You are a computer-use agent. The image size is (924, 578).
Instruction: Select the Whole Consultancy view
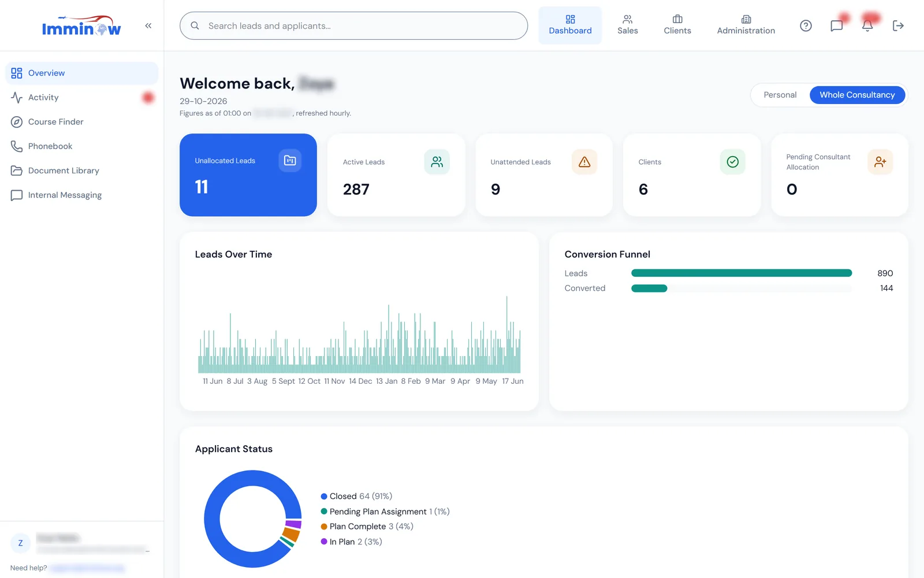tap(857, 95)
